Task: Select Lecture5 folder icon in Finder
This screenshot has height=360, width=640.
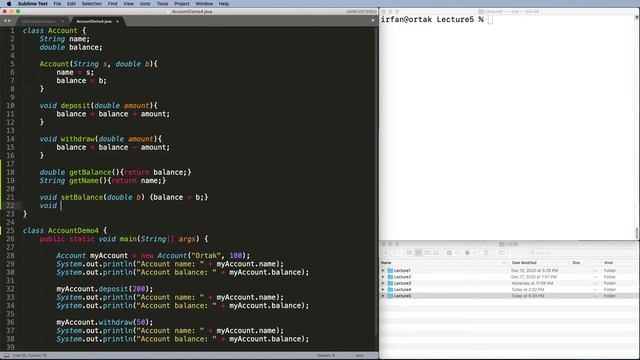Action: (390, 296)
